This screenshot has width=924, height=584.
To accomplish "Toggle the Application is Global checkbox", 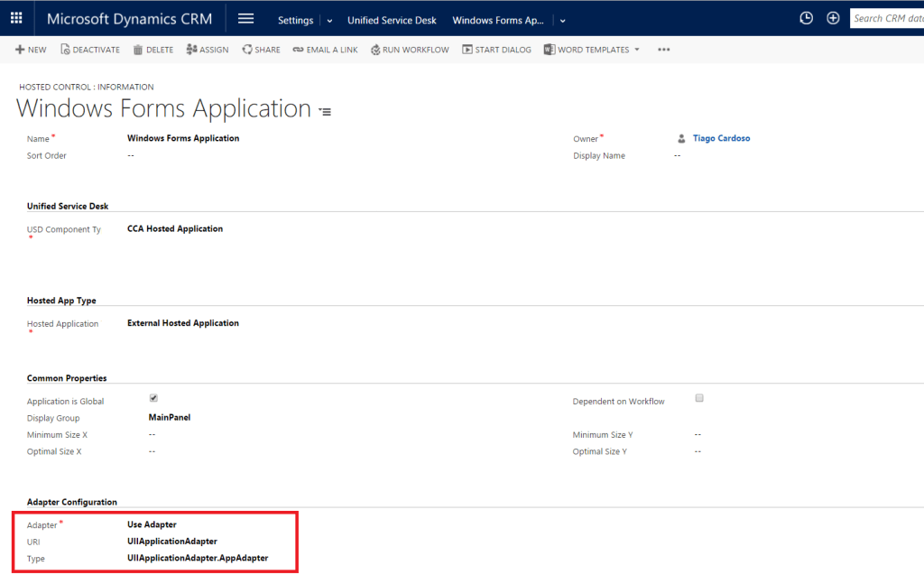I will [x=153, y=398].
